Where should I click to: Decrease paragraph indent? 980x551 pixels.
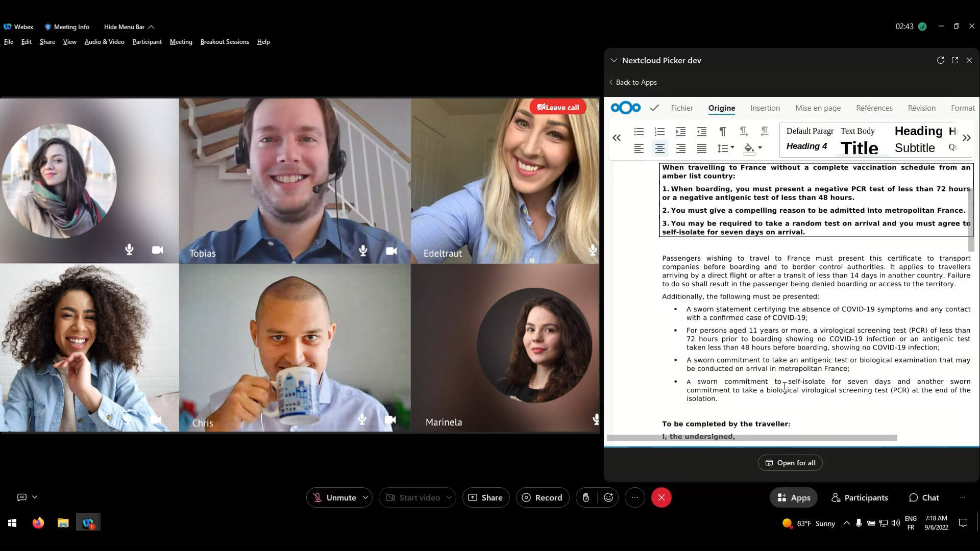[x=702, y=131]
